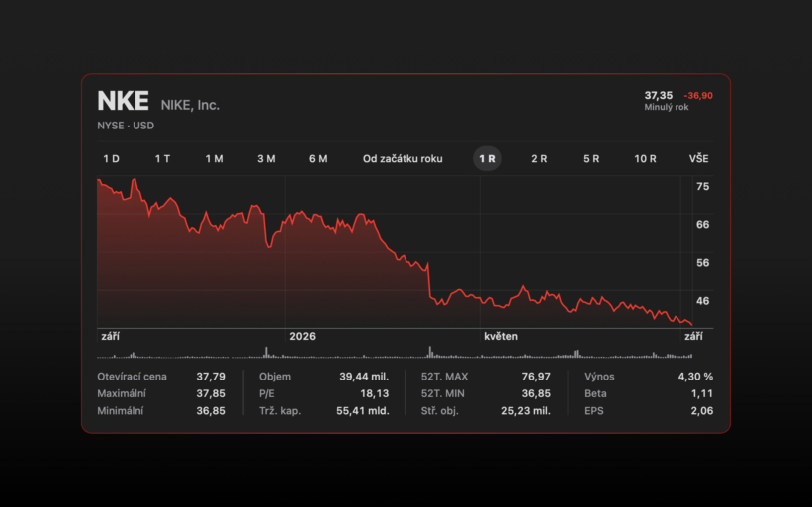Show the full VŠE history

pos(698,159)
